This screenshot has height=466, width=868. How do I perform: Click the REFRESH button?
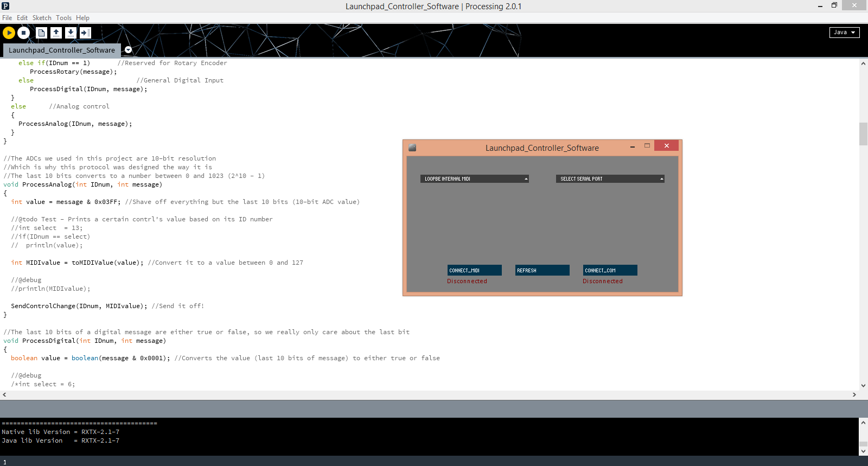[542, 270]
